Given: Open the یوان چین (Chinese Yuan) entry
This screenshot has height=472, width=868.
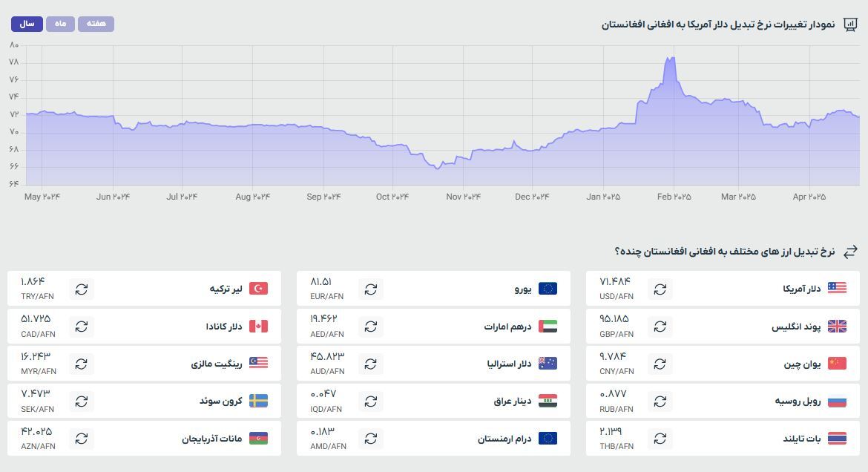Looking at the screenshot, I should click(742, 364).
